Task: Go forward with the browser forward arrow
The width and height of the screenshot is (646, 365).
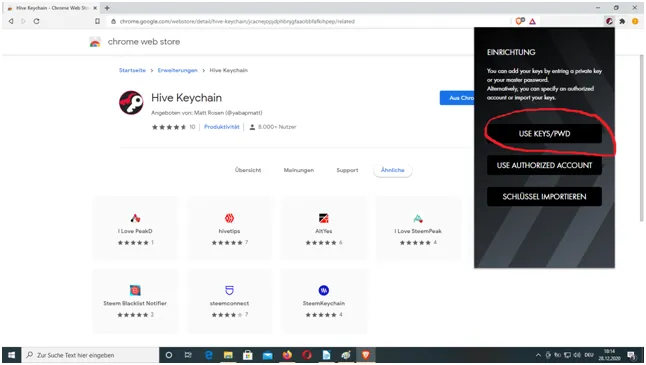Action: pyautogui.click(x=23, y=21)
